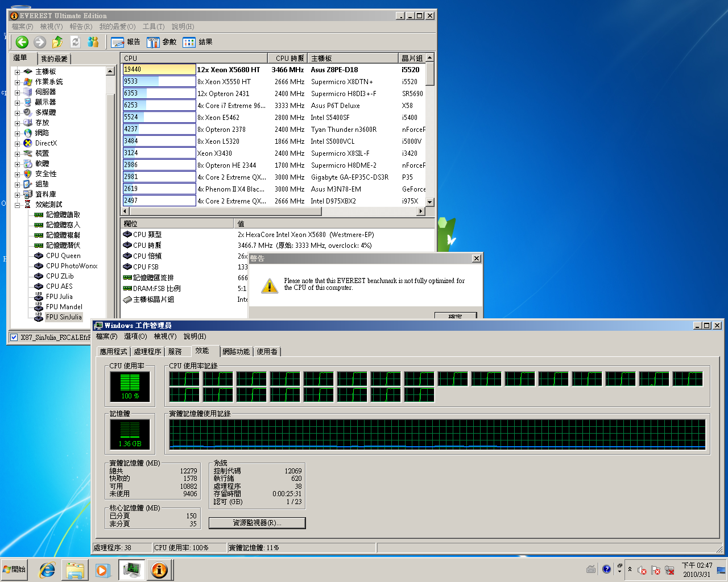Select the DirectX tree node
The height and width of the screenshot is (582, 728).
(x=46, y=143)
